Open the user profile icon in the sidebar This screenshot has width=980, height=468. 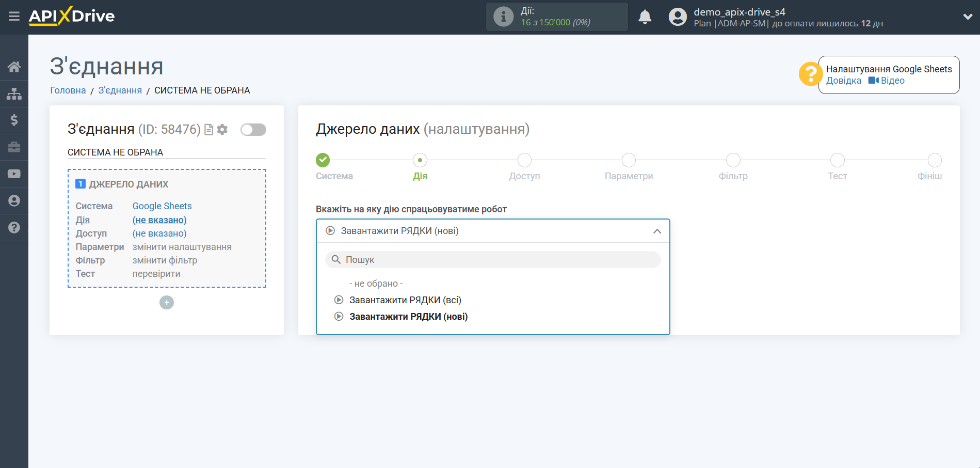[14, 200]
